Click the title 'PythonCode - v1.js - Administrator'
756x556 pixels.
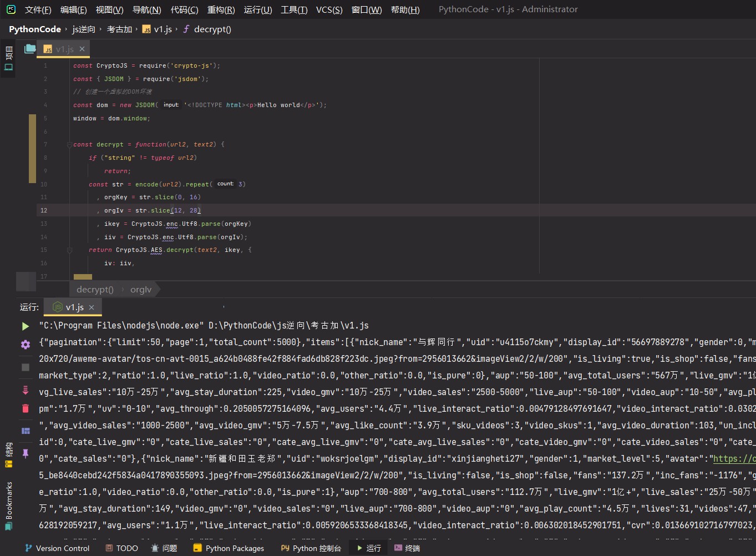tap(508, 9)
